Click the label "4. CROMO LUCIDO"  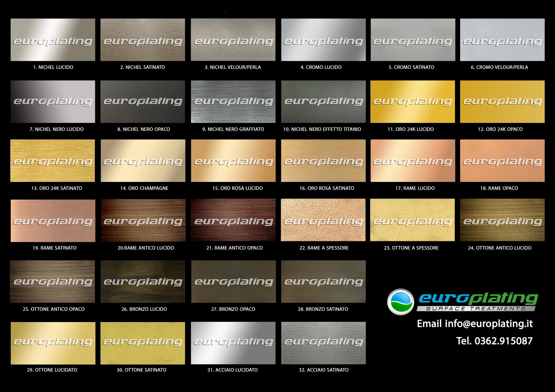[321, 67]
